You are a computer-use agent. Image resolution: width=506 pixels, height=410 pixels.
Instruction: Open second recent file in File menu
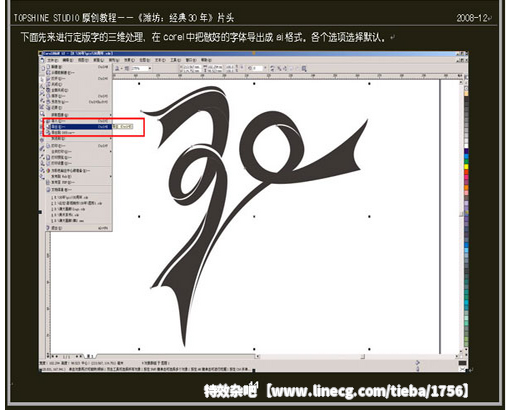(x=78, y=203)
